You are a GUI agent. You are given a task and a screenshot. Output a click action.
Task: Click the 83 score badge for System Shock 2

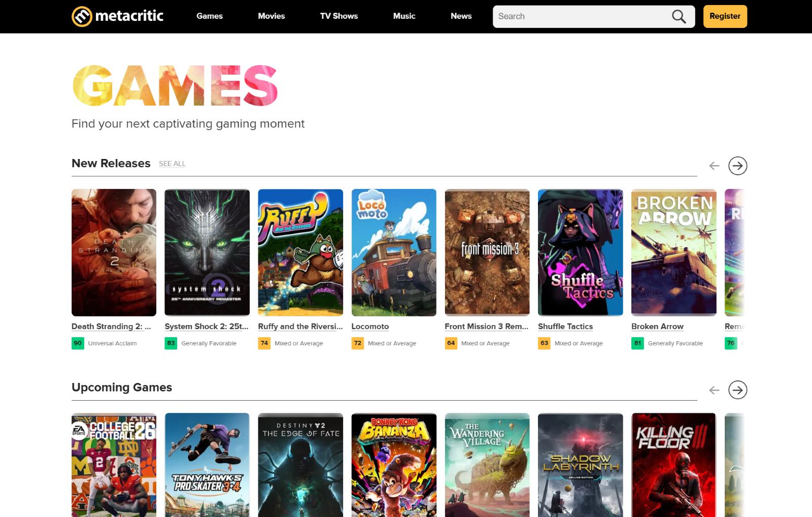pyautogui.click(x=171, y=343)
